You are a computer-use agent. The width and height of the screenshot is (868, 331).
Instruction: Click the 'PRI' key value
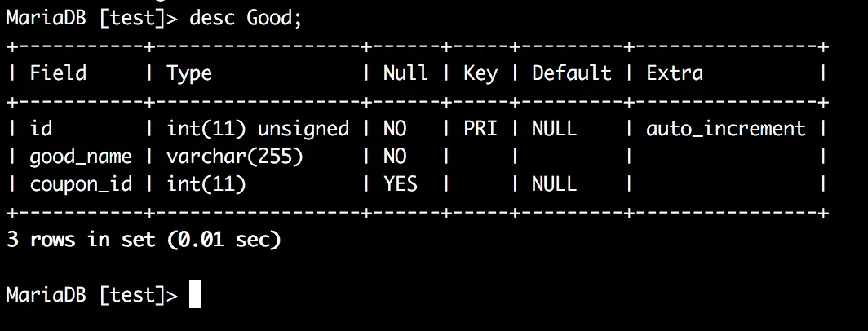(x=480, y=129)
